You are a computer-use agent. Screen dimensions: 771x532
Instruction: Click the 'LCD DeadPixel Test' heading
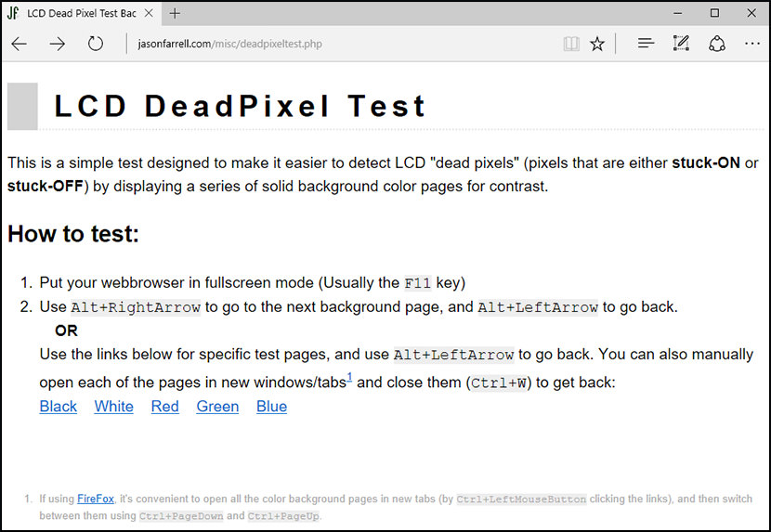(x=240, y=106)
